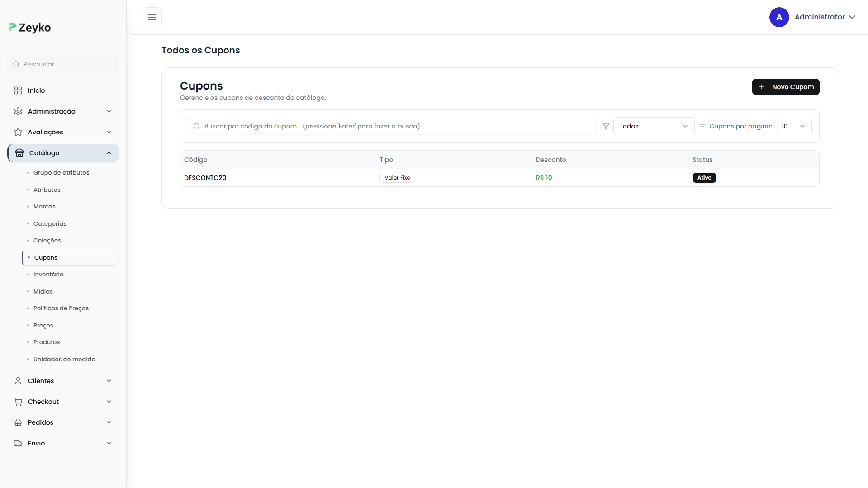The height and width of the screenshot is (488, 868).
Task: Open the DESCONTO20 coupon row
Action: (x=205, y=178)
